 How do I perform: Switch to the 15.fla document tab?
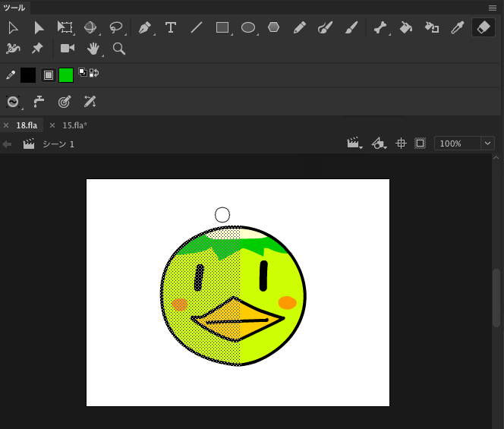pos(74,125)
